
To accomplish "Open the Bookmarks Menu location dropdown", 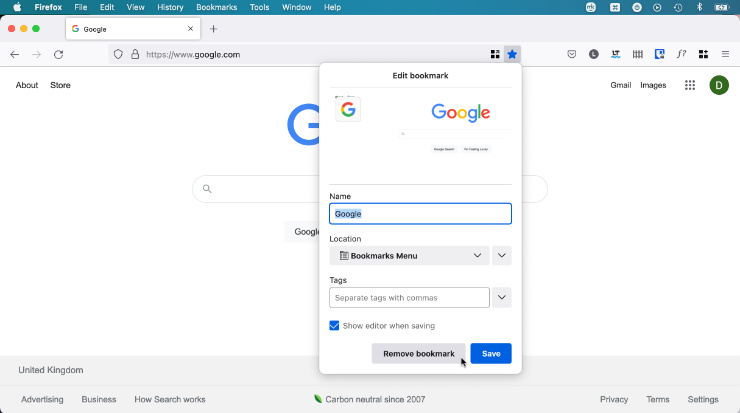I will (409, 255).
